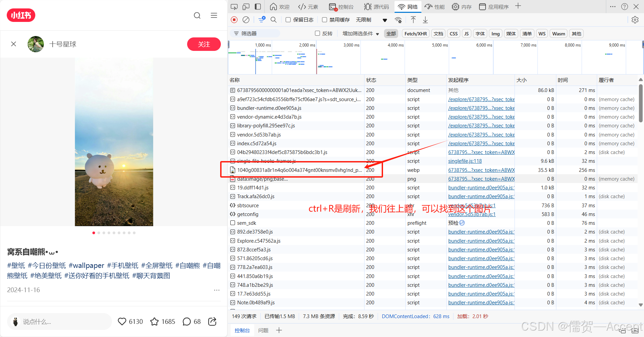Open the network conditions icon
The height and width of the screenshot is (337, 644).
click(x=398, y=20)
